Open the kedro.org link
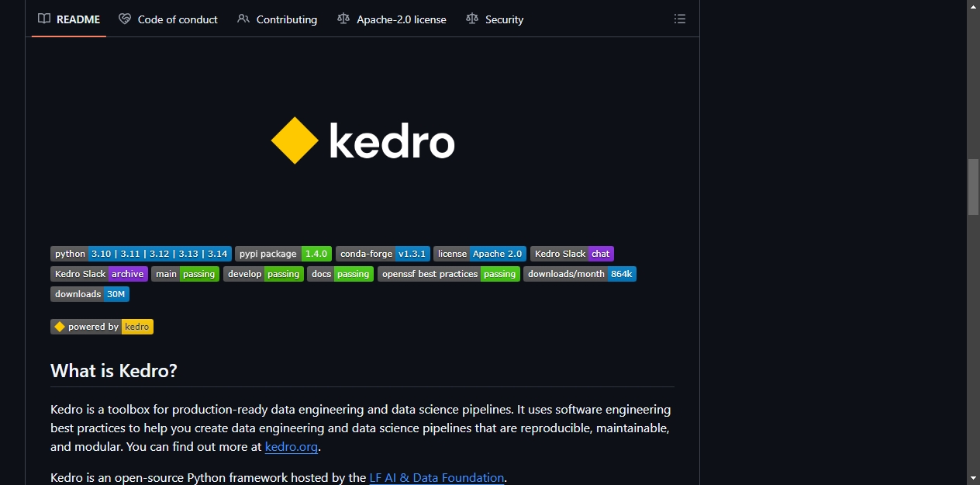 click(292, 447)
